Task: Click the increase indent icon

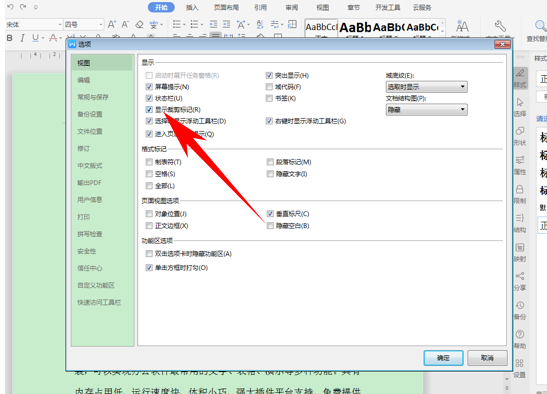Action: [226, 24]
